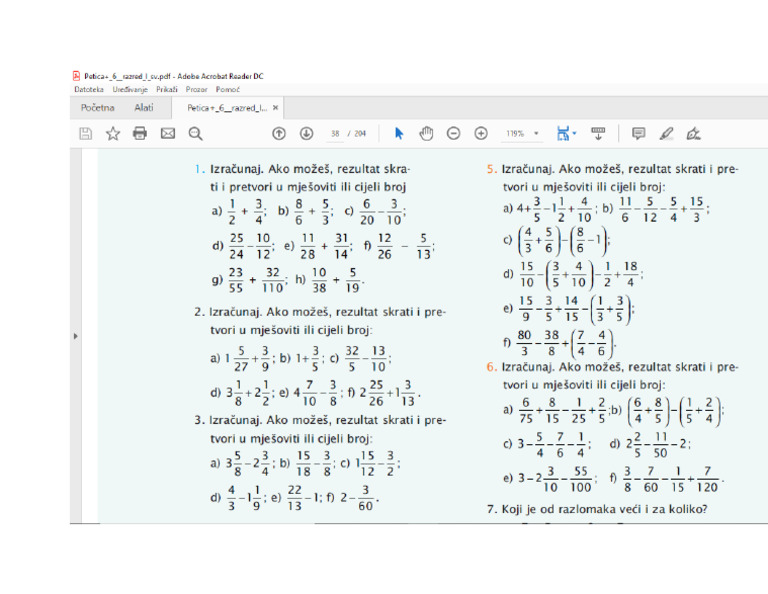Add a comment with the note icon
Image resolution: width=768 pixels, height=594 pixels.
point(639,133)
